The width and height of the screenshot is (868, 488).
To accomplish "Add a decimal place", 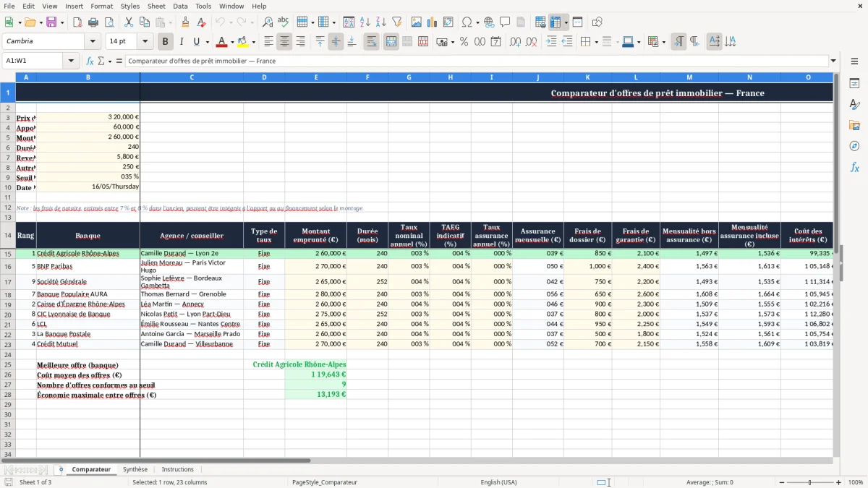I will 516,42.
